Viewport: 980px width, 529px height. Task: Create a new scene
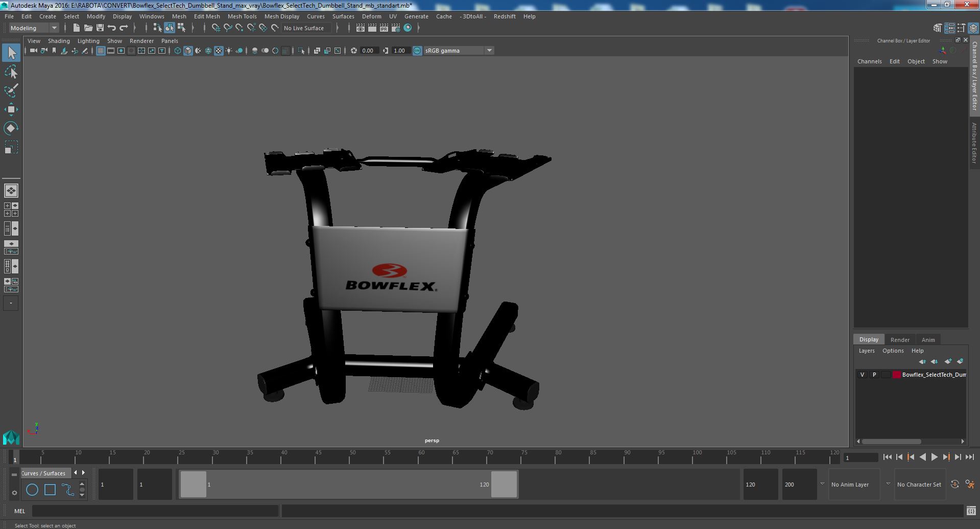[76, 28]
